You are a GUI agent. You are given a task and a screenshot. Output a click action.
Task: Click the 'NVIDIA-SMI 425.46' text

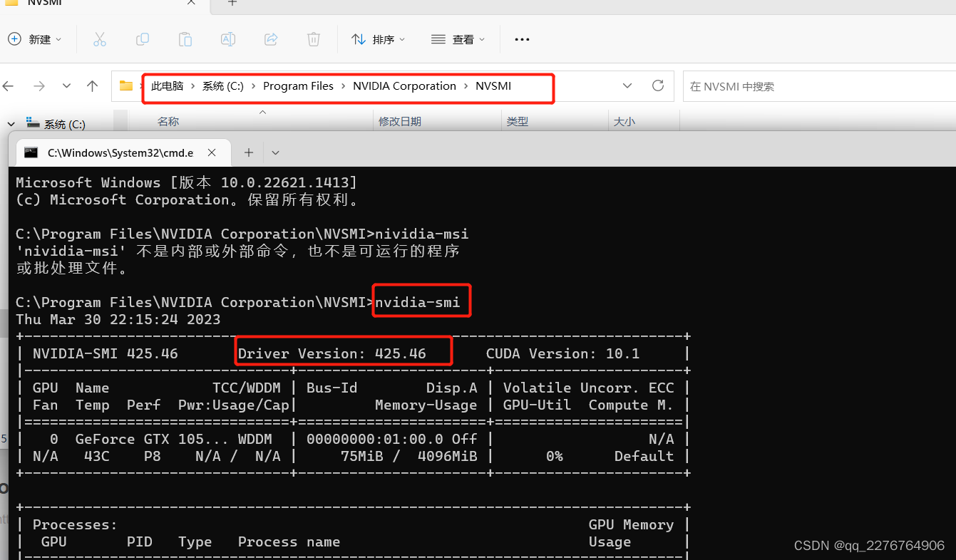tap(106, 353)
